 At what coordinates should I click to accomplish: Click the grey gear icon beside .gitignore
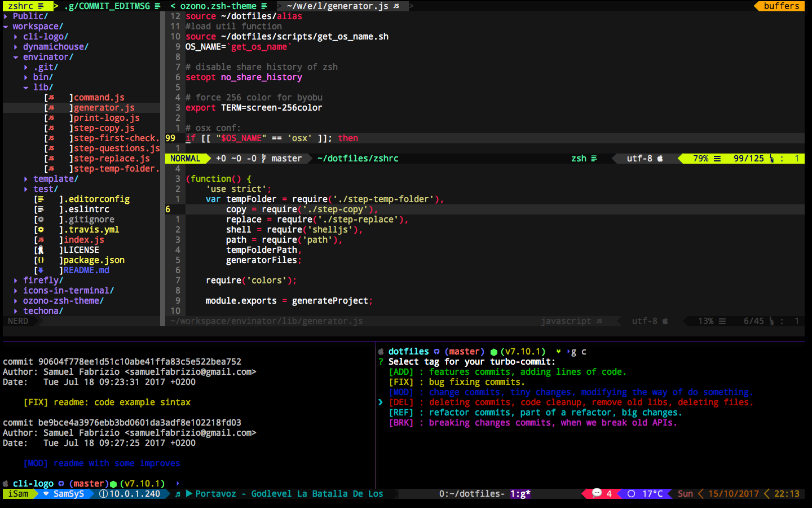pos(41,220)
